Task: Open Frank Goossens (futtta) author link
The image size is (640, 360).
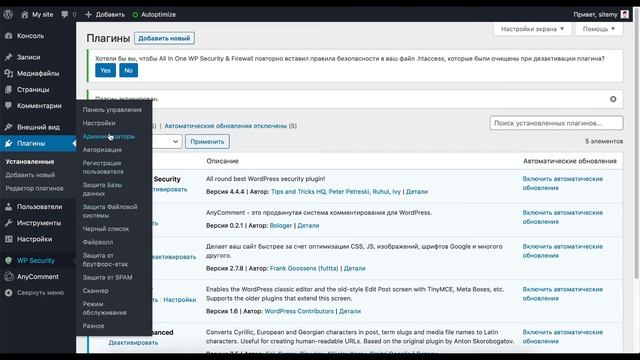Action: point(304,268)
